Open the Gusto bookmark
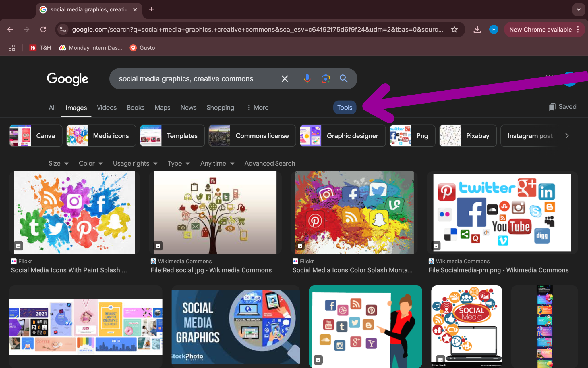 [x=142, y=48]
